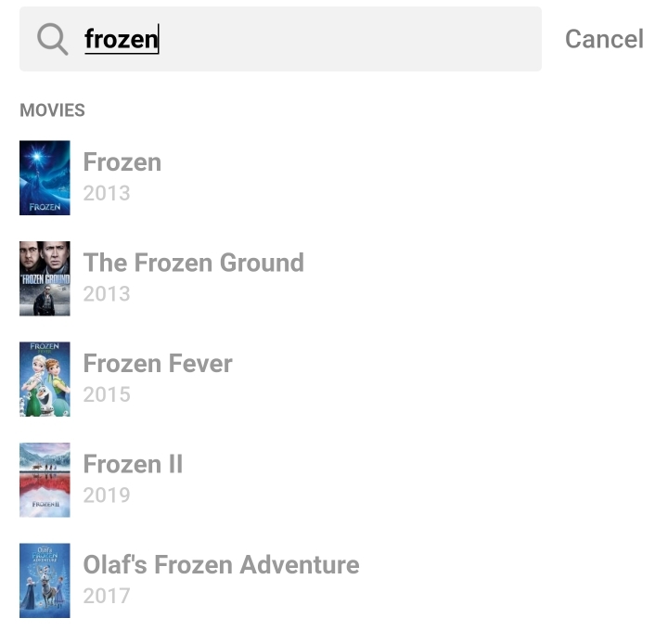
Task: Tap the Frozen Fever poster thumbnail
Action: (x=45, y=379)
